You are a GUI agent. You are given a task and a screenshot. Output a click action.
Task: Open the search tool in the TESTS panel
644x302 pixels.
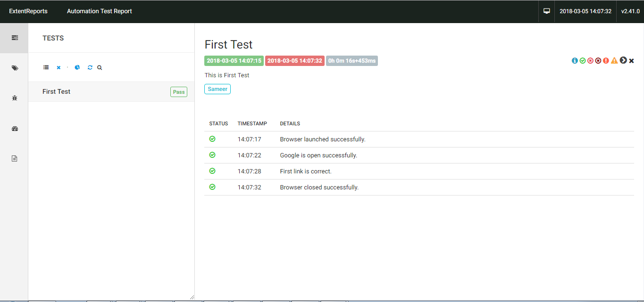click(99, 67)
